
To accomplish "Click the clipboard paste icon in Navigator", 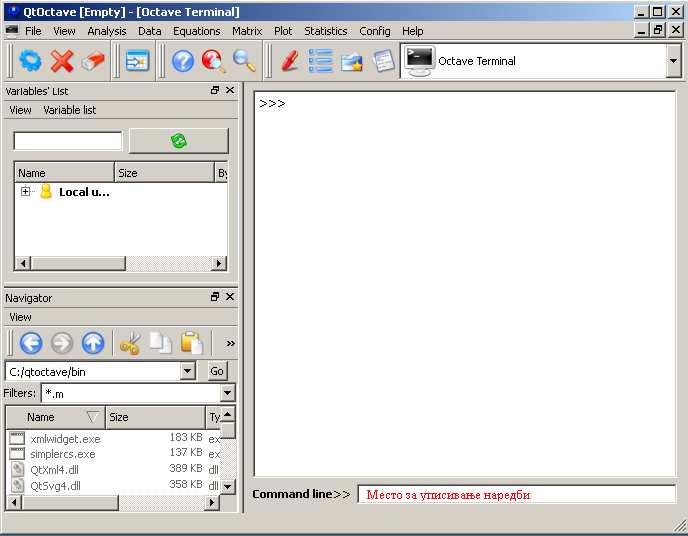I will [191, 343].
